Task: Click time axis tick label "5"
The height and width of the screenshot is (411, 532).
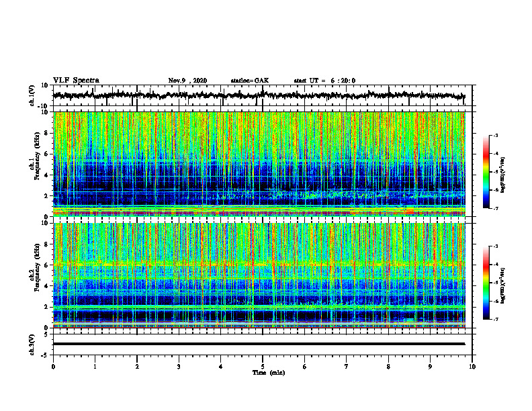Action: [263, 367]
